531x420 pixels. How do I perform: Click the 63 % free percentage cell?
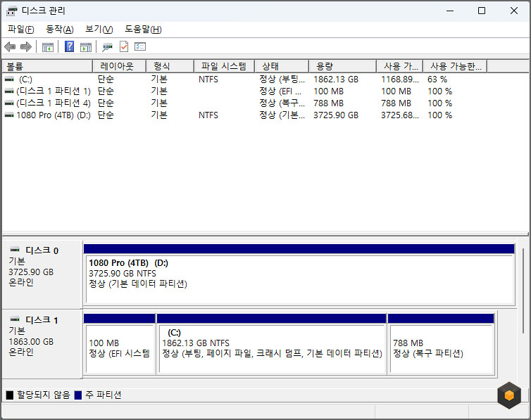[x=437, y=79]
